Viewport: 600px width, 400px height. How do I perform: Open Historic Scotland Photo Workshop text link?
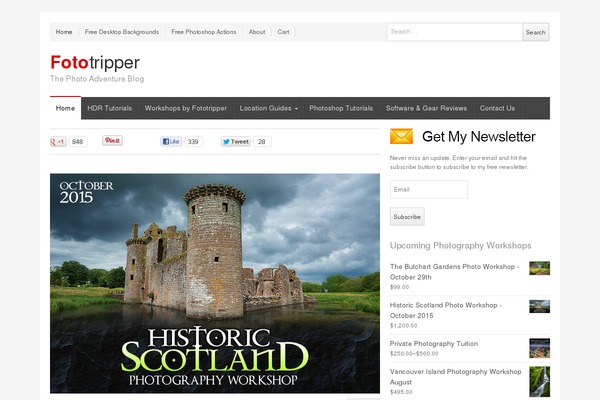point(446,310)
